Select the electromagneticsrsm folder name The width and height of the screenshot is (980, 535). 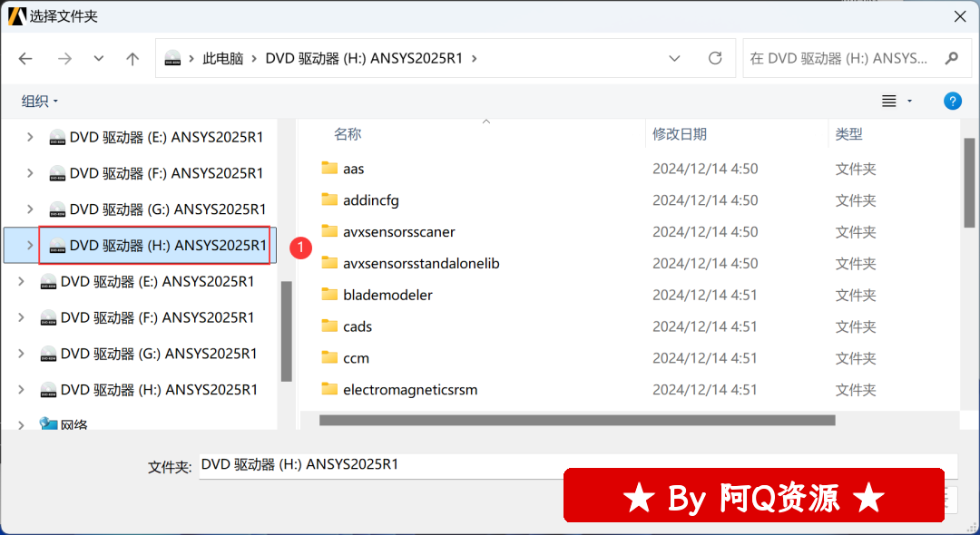[x=410, y=390]
